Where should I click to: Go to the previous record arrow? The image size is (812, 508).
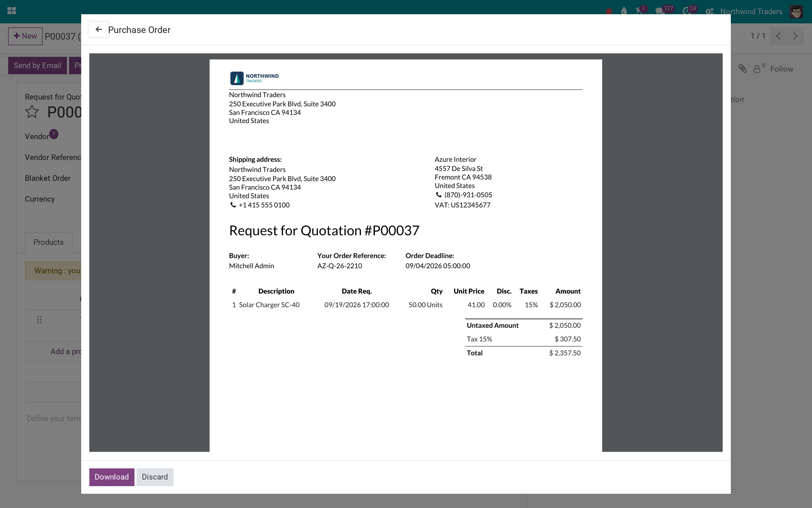[x=779, y=36]
